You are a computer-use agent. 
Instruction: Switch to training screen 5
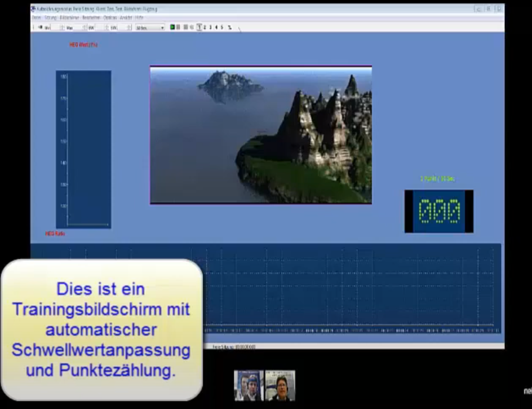[222, 27]
